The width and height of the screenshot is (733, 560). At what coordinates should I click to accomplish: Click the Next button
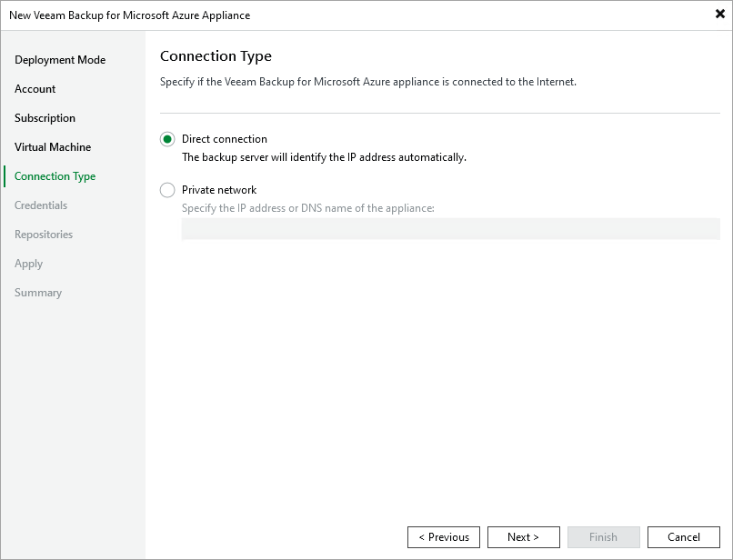(524, 536)
